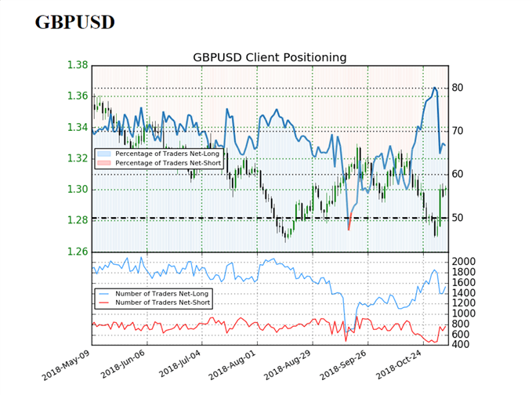
Task: Click the Percentage of Traders Net-Long legend swatch
Action: point(104,154)
